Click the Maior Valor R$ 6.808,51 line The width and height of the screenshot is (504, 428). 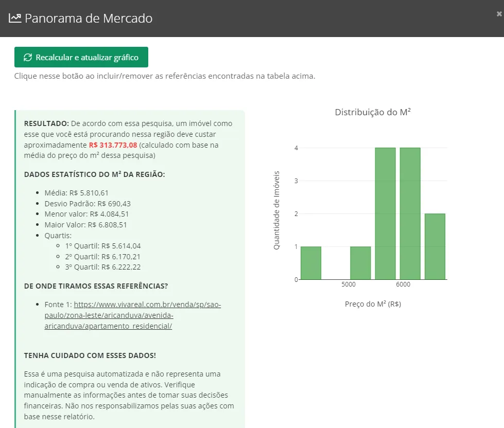(x=85, y=225)
